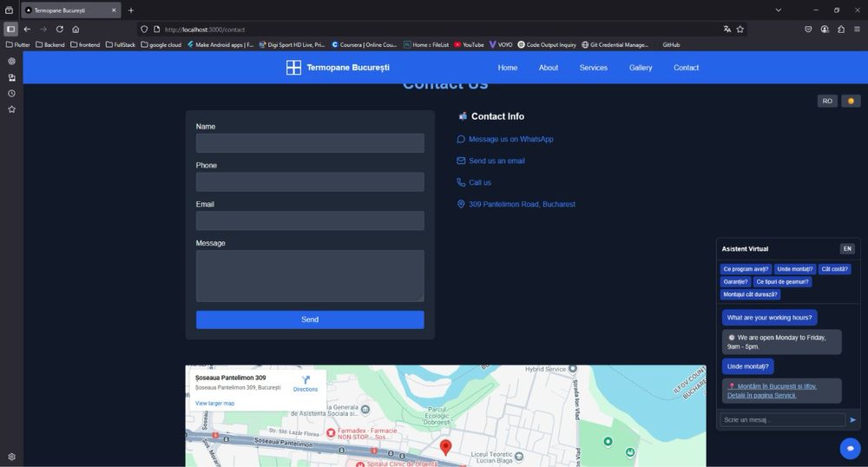This screenshot has width=868, height=467.
Task: Click the red location pin on map
Action: coord(445,448)
